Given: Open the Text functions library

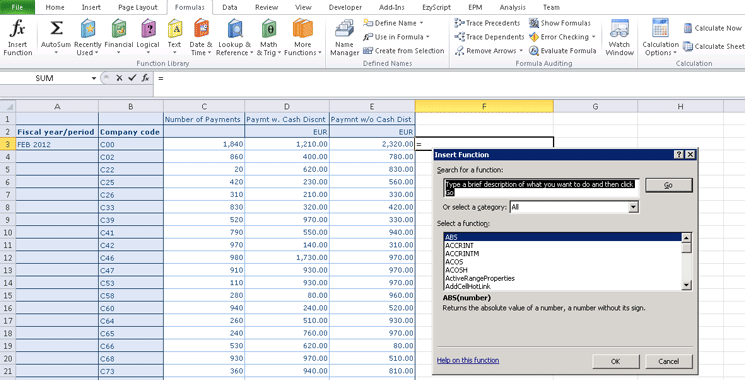Looking at the screenshot, I should click(174, 38).
